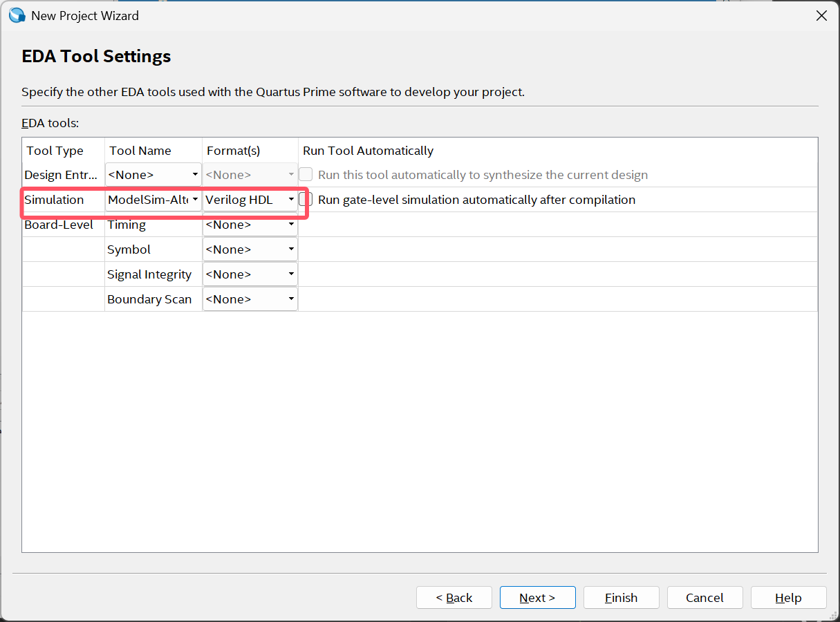Click the Next button
The width and height of the screenshot is (840, 622).
tap(538, 598)
